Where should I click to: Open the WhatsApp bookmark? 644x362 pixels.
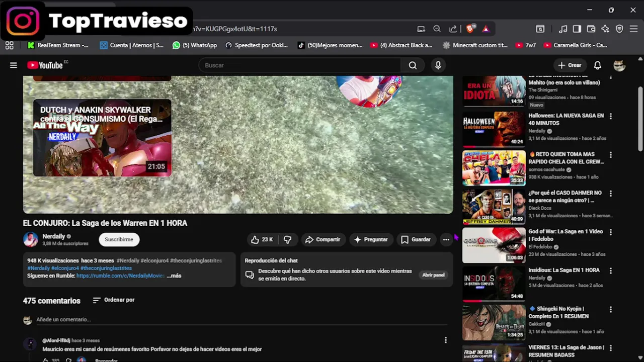[x=195, y=45]
